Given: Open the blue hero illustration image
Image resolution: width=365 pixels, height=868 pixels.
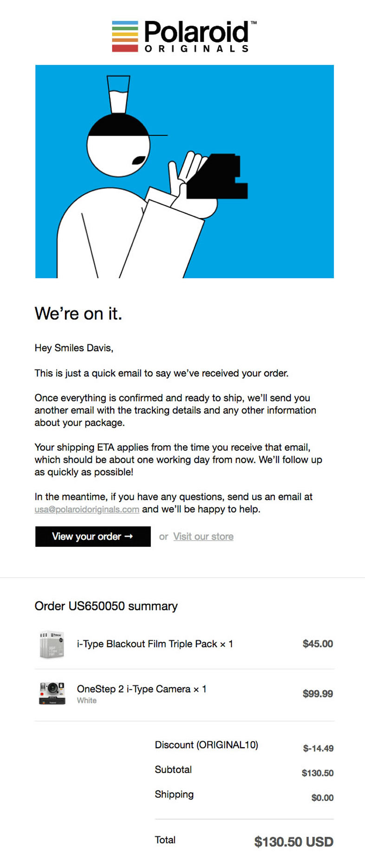Looking at the screenshot, I should pos(184,171).
